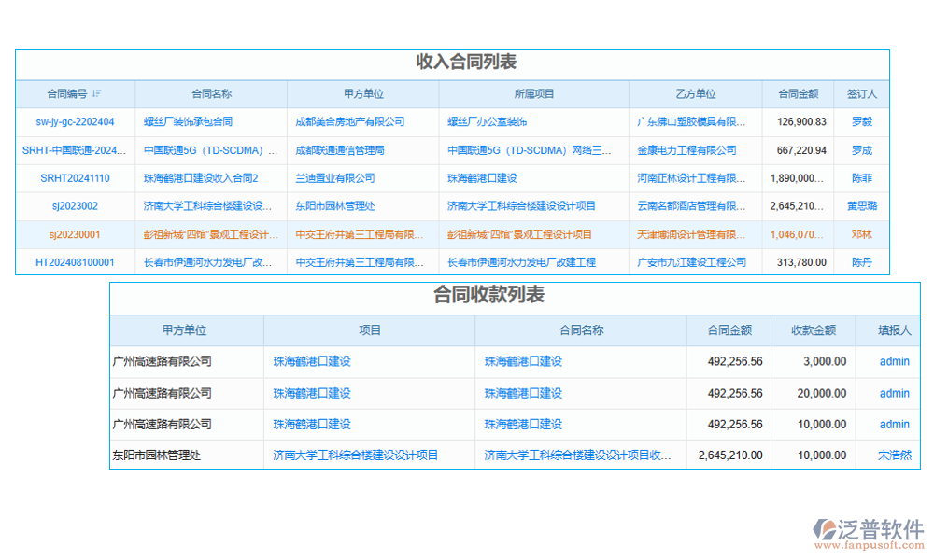Open contract sw-jy-gc-2202404
Image resolution: width=934 pixels, height=560 pixels.
coord(74,121)
